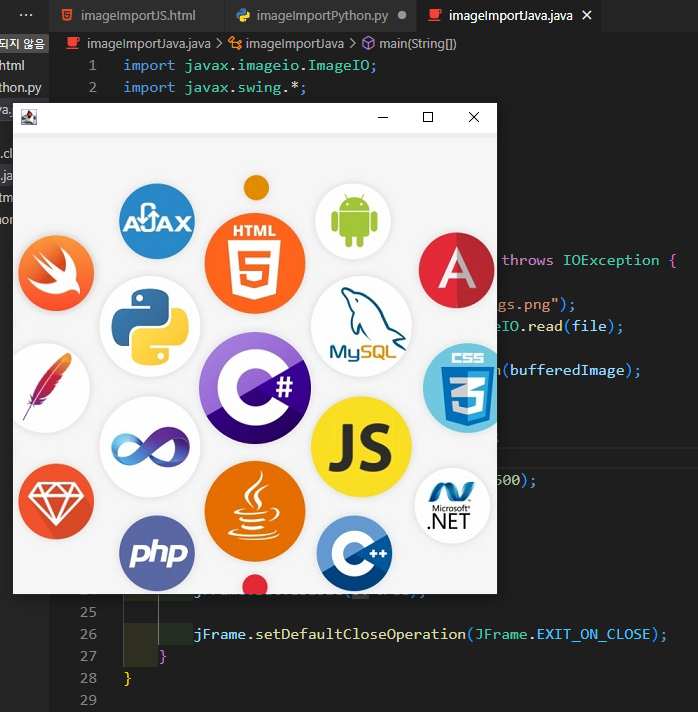Click the Visual Studio infinity logo
This screenshot has height=712, width=698.
tap(150, 447)
